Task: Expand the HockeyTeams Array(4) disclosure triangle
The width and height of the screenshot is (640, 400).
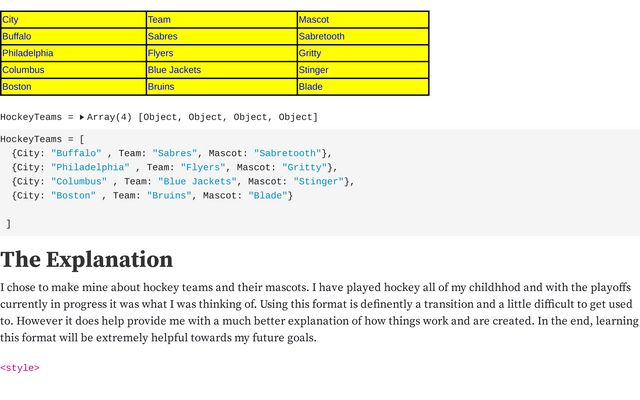Action: click(x=82, y=117)
